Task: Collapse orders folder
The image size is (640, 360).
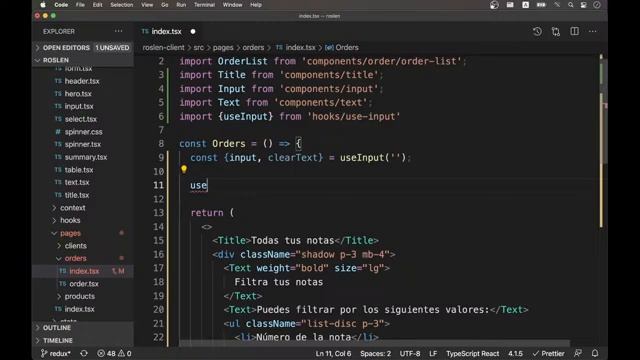Action: (x=76, y=258)
